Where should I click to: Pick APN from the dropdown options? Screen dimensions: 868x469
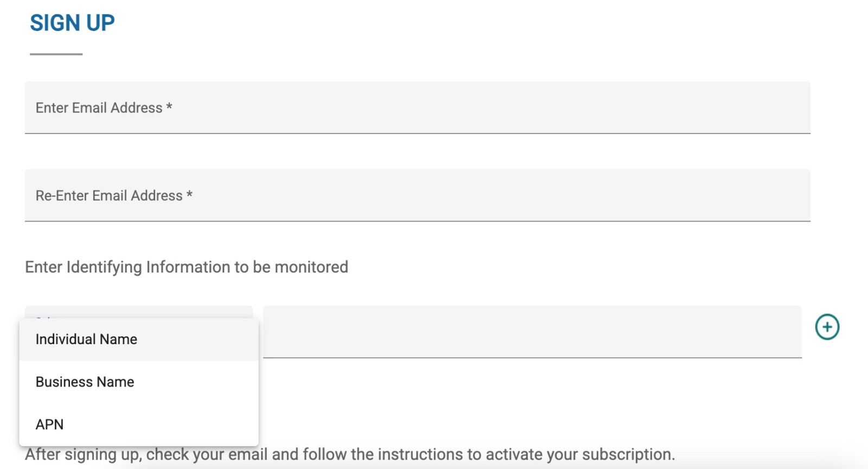(49, 424)
